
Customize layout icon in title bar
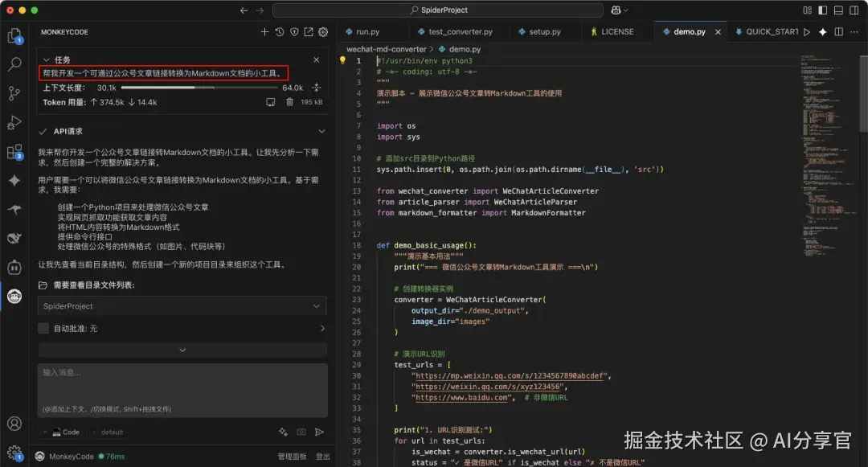(x=807, y=10)
